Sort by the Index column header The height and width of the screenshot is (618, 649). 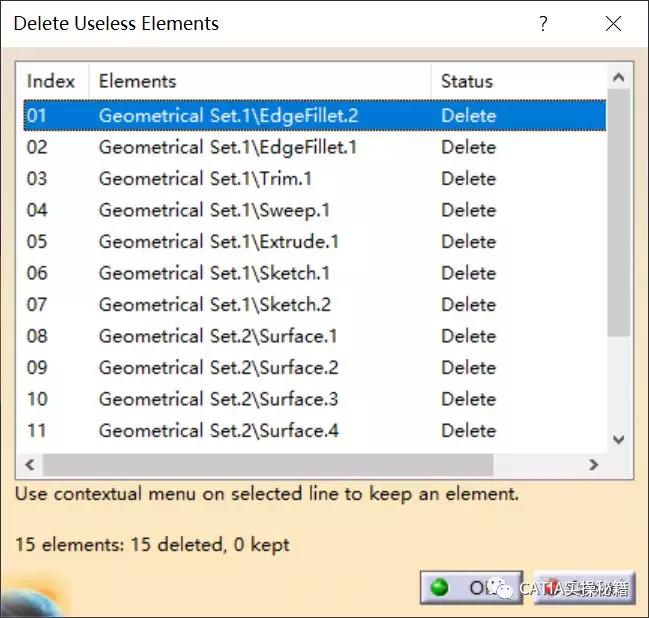51,82
